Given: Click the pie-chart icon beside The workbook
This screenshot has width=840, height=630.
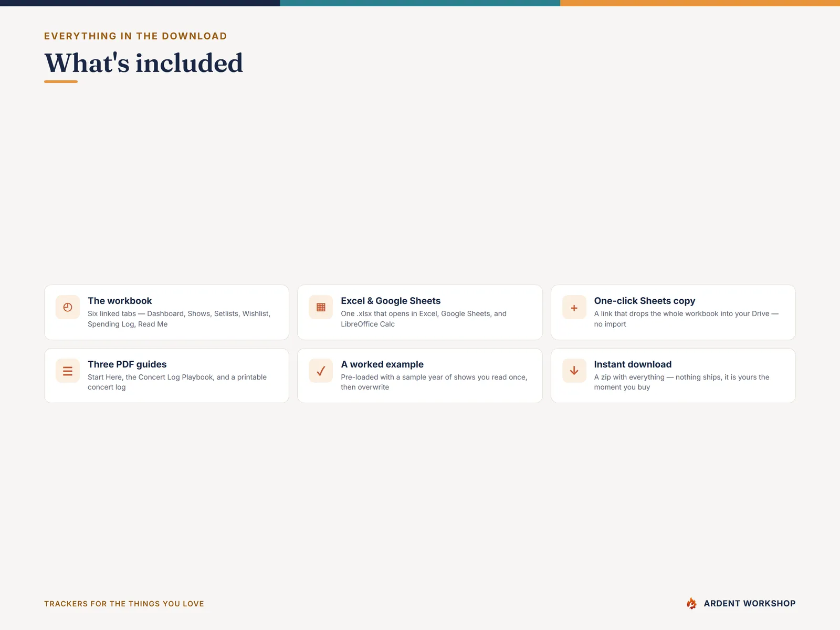Looking at the screenshot, I should [x=68, y=308].
